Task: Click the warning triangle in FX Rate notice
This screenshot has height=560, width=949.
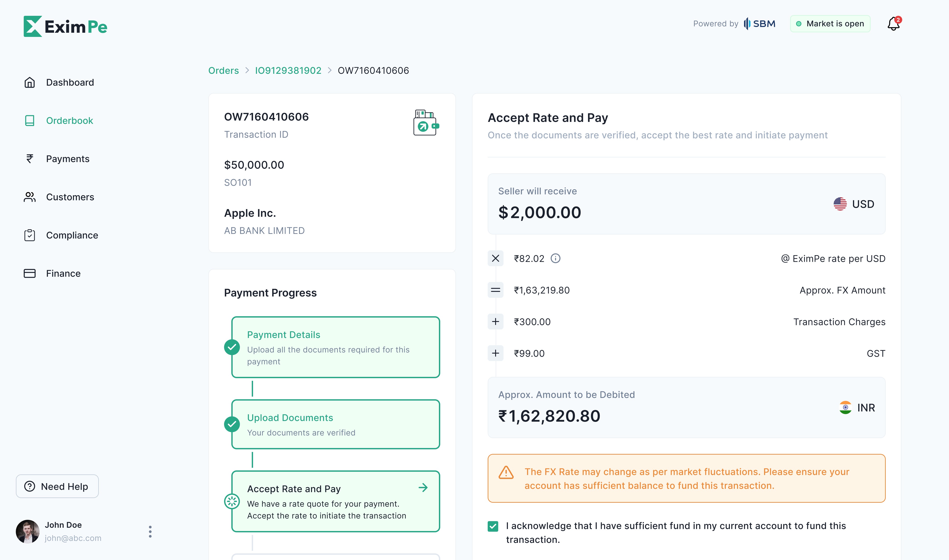Action: pos(506,472)
